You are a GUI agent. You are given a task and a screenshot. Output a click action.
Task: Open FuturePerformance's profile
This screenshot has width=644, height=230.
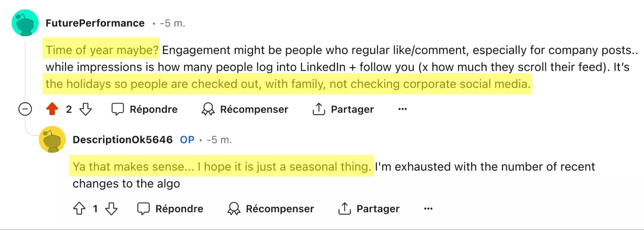(95, 23)
